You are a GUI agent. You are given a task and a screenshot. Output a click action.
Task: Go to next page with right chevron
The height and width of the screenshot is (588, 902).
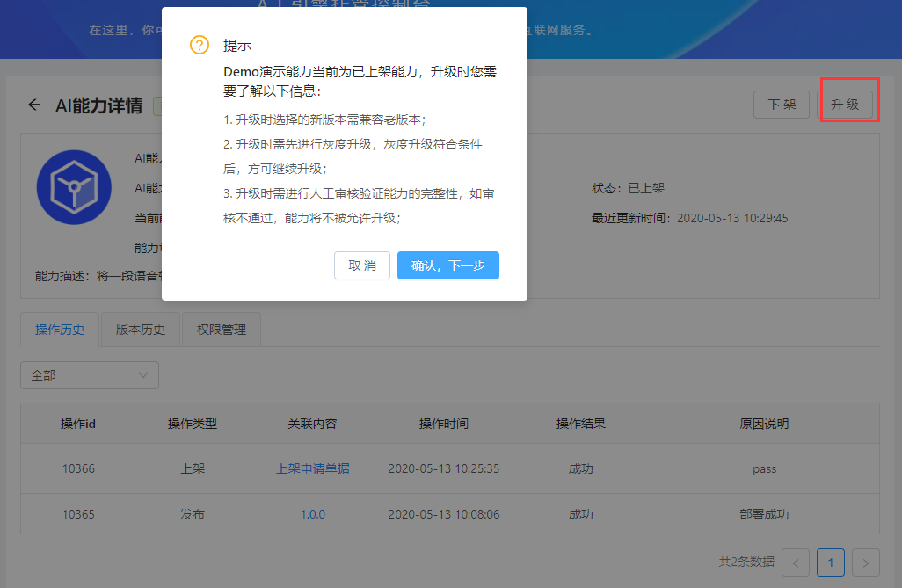click(x=866, y=563)
